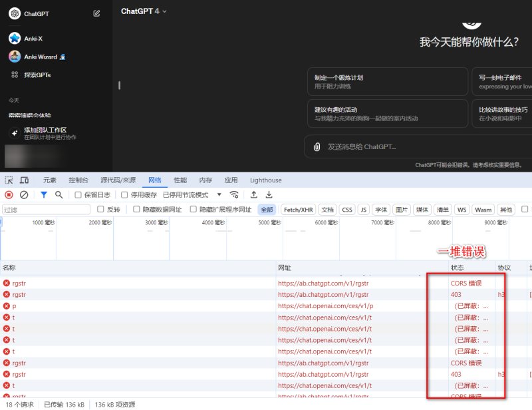This screenshot has height=410, width=532.
Task: Open today's conversation in the sidebar
Action: click(x=30, y=115)
